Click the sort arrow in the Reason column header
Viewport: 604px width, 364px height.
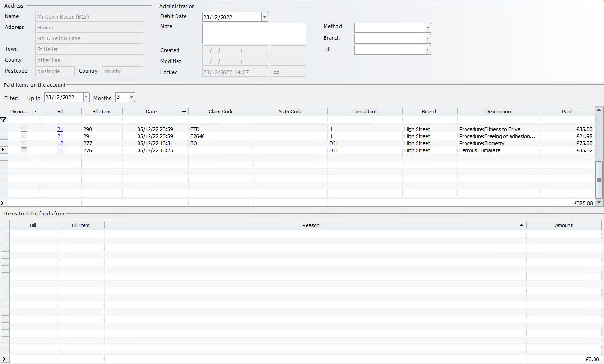point(521,225)
